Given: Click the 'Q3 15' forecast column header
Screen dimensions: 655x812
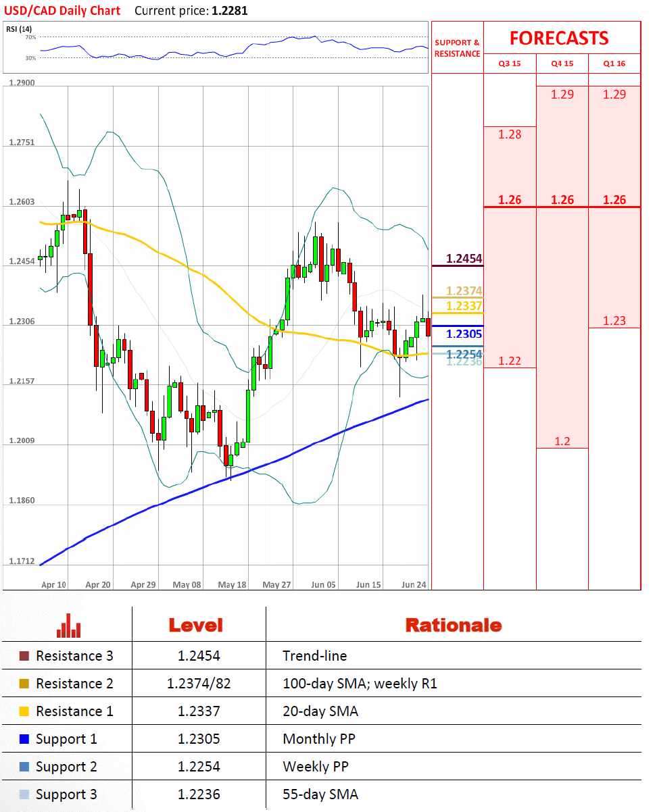Looking at the screenshot, I should pyautogui.click(x=510, y=64).
